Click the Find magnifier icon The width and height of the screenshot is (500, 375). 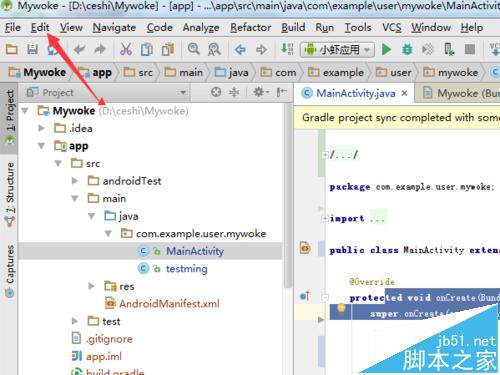[x=194, y=49]
